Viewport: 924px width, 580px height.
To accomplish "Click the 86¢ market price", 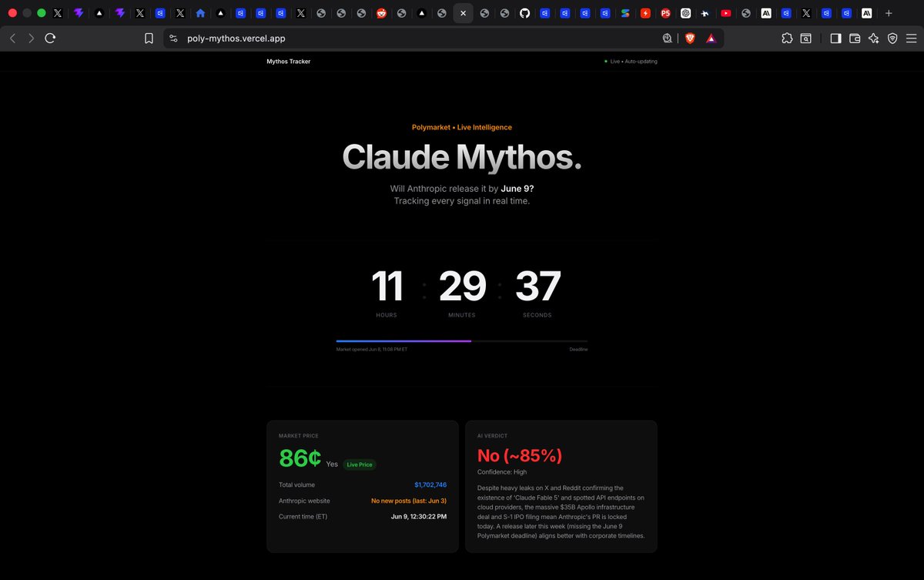I will [300, 458].
